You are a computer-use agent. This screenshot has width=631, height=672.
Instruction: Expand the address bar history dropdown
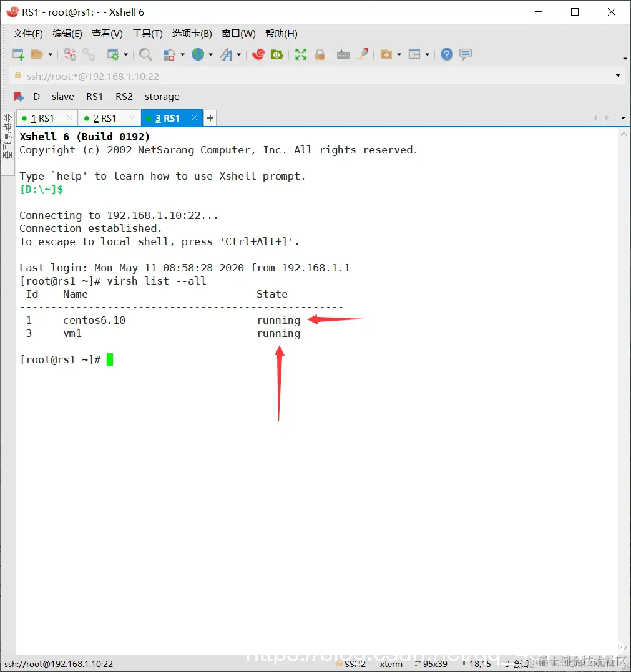point(618,76)
